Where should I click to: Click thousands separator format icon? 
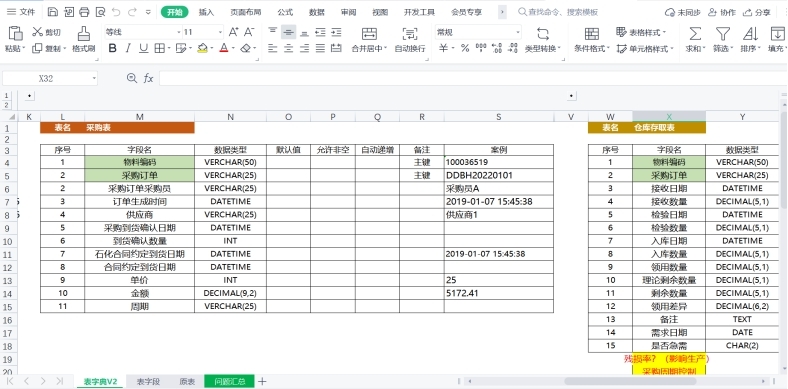[480, 48]
